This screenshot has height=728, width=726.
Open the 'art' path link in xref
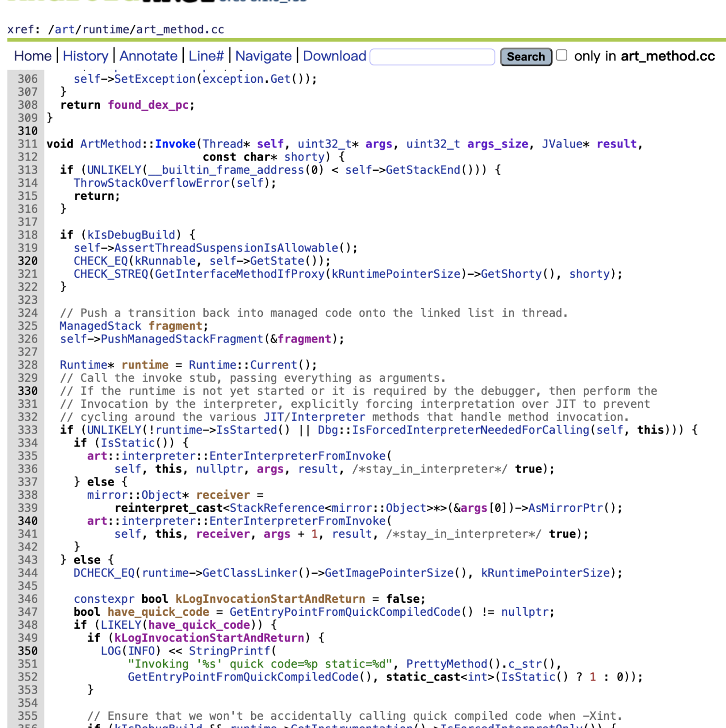coord(64,30)
